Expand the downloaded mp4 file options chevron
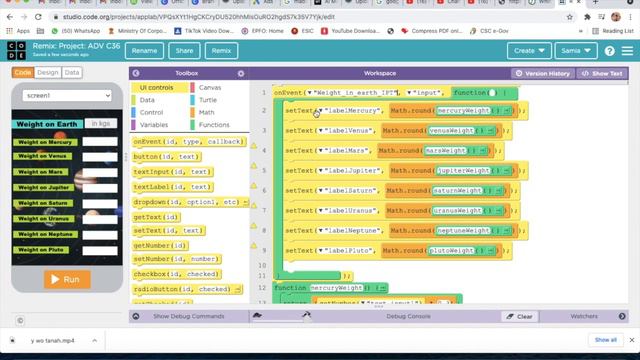Image resolution: width=640 pixels, height=360 pixels. click(x=94, y=340)
